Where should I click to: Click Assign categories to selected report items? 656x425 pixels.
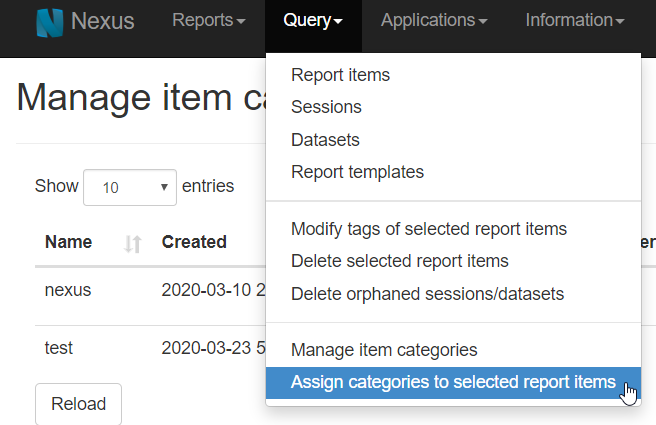[453, 382]
